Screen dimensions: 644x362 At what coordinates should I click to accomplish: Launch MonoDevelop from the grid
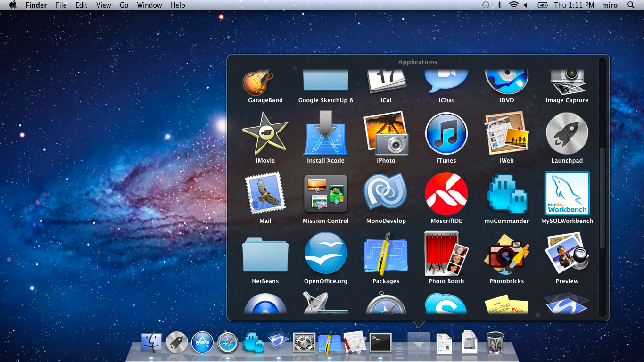coord(386,192)
